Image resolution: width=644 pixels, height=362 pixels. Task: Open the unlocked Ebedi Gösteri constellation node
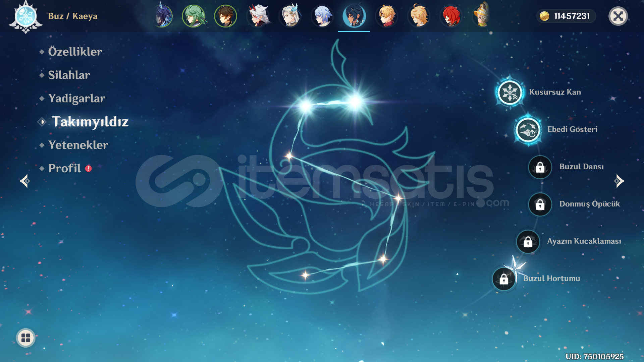point(528,130)
